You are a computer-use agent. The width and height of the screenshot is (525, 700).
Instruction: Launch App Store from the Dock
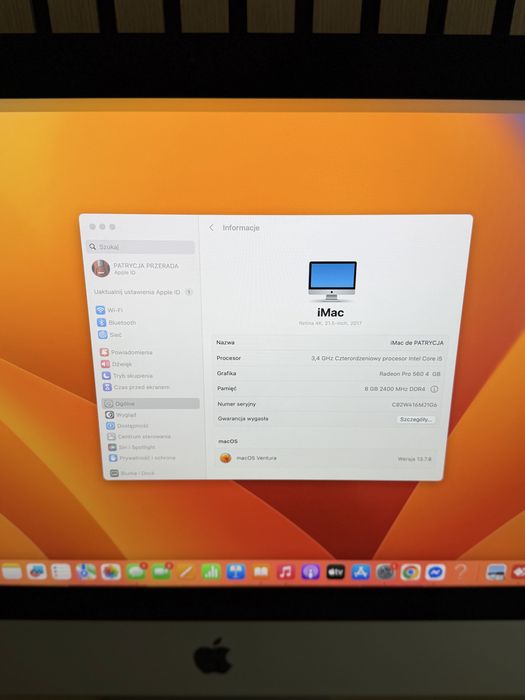[360, 572]
